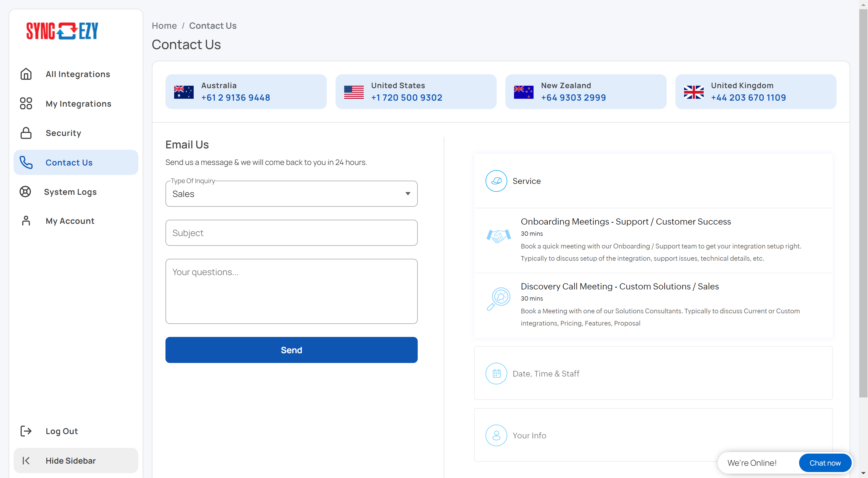Focus the Your questions text area
Viewport: 868px width, 478px height.
(x=292, y=291)
